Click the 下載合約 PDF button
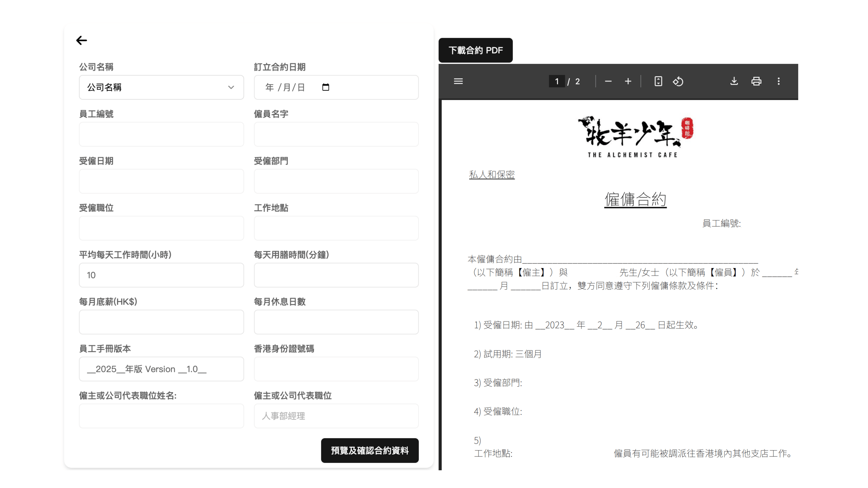This screenshot has width=868, height=488. point(475,50)
